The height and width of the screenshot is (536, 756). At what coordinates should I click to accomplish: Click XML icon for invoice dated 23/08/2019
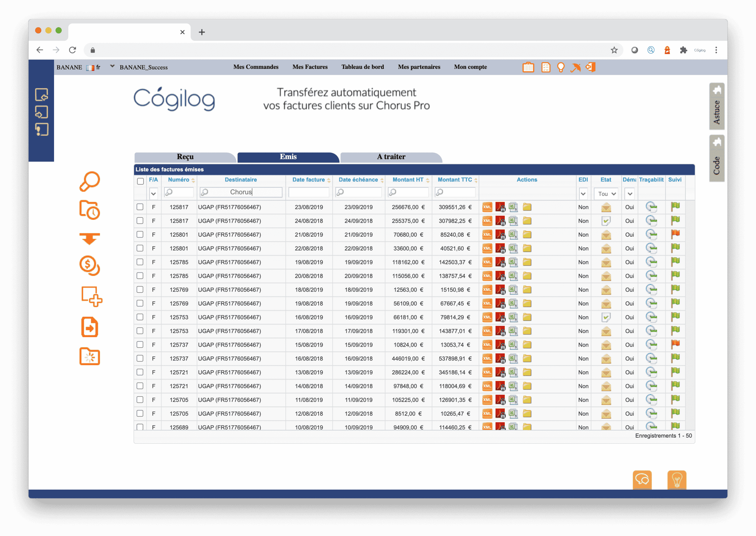[487, 207]
